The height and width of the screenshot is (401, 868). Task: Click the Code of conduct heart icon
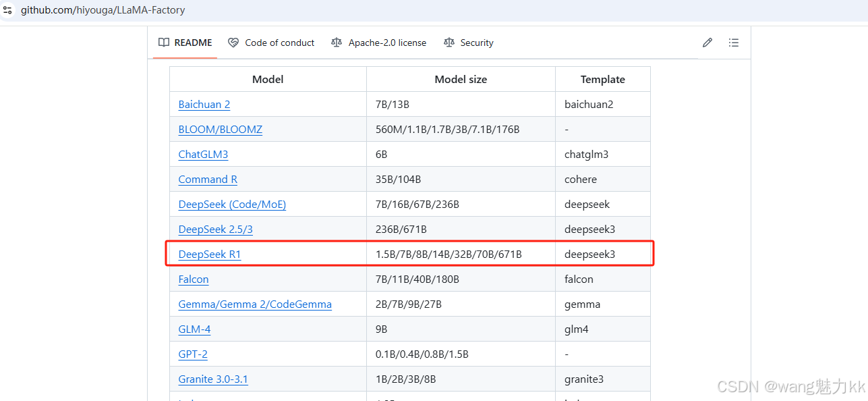coord(233,43)
